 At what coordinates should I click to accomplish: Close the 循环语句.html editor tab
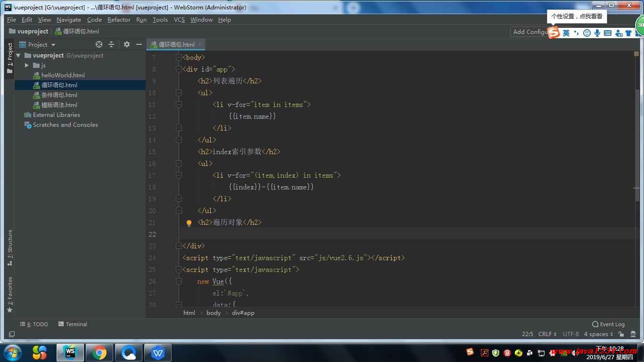point(200,44)
